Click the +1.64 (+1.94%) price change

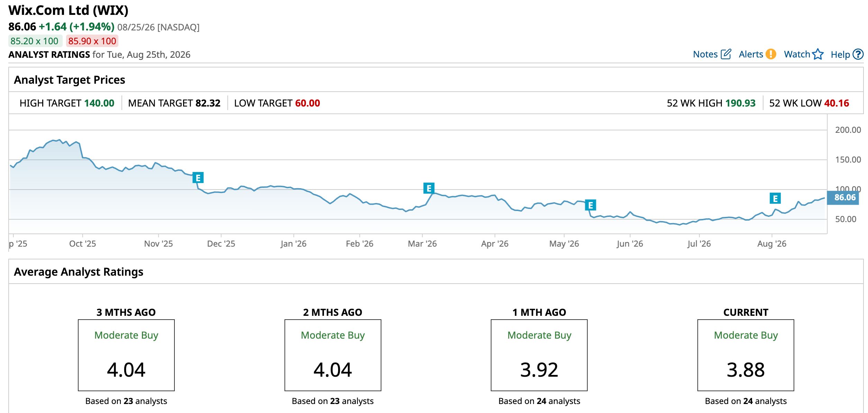click(76, 27)
